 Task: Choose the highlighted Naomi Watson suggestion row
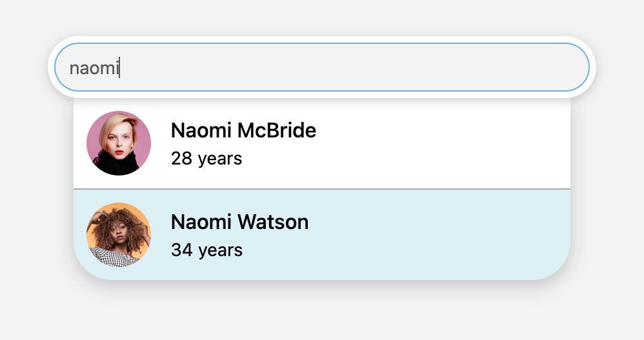(x=322, y=235)
